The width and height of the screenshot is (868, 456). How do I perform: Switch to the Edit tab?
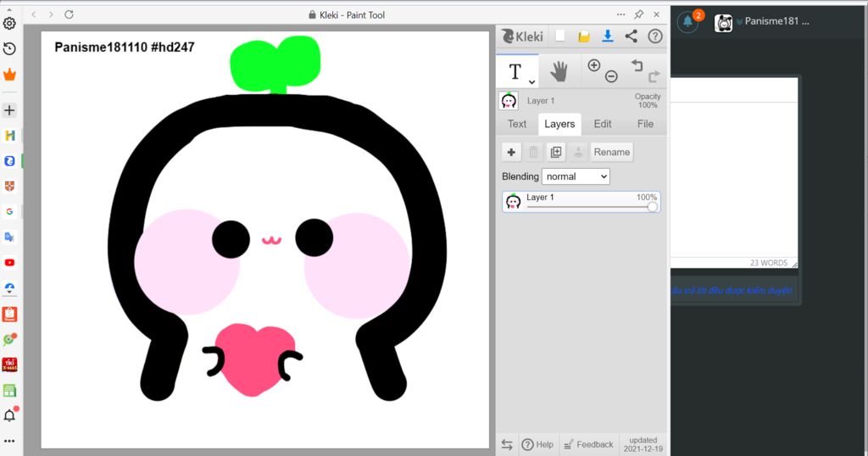click(x=603, y=124)
